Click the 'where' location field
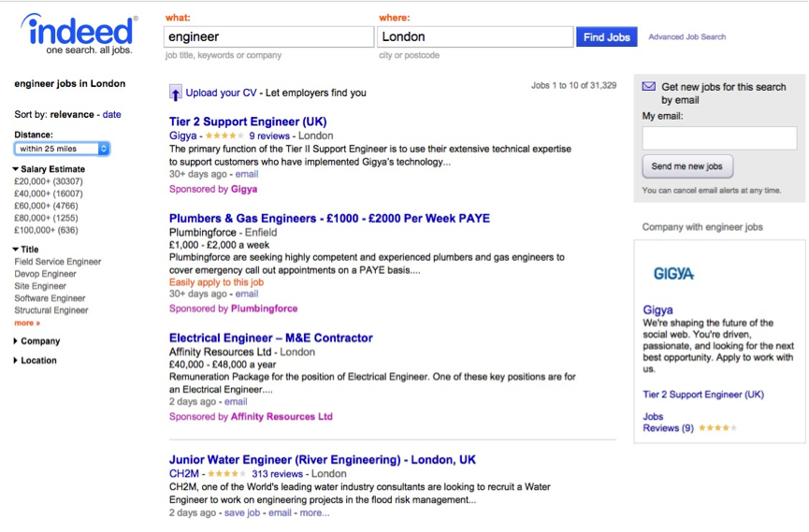Image resolution: width=809 pixels, height=532 pixels. (x=475, y=36)
